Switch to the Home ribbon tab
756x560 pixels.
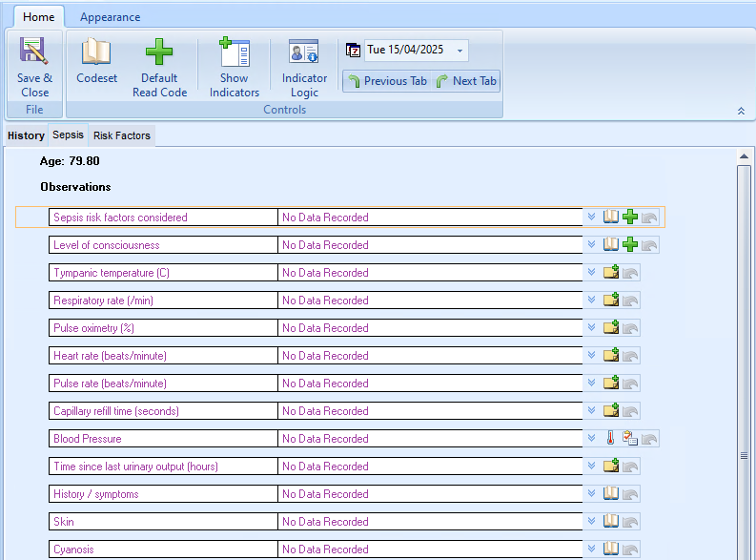[x=38, y=17]
